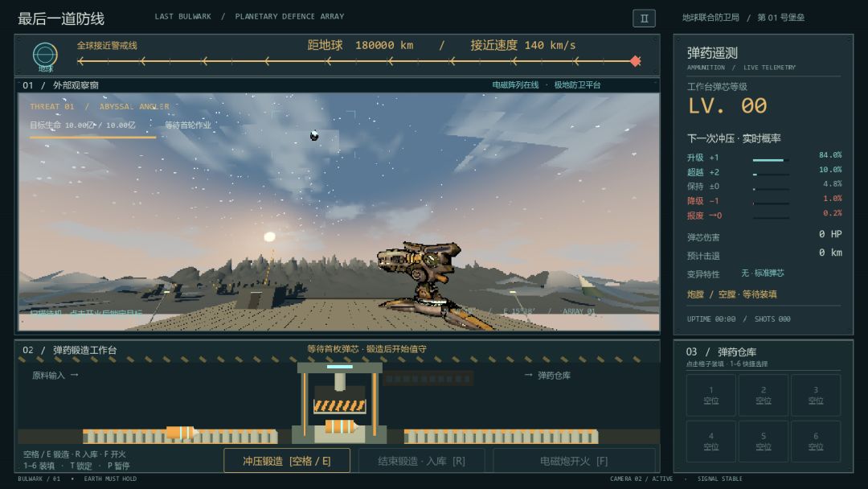Click the forging press machine

point(339,403)
